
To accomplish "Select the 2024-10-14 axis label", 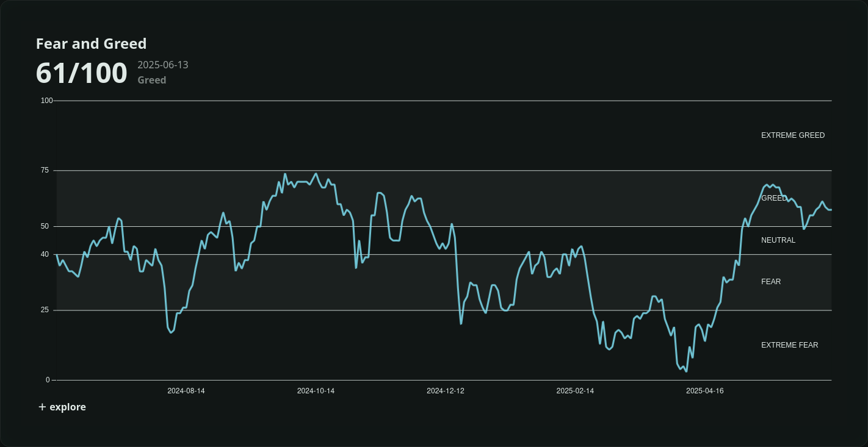I will [x=316, y=391].
